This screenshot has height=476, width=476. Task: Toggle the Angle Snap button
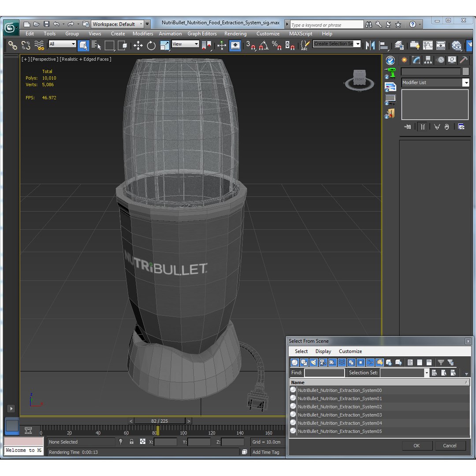[x=264, y=45]
